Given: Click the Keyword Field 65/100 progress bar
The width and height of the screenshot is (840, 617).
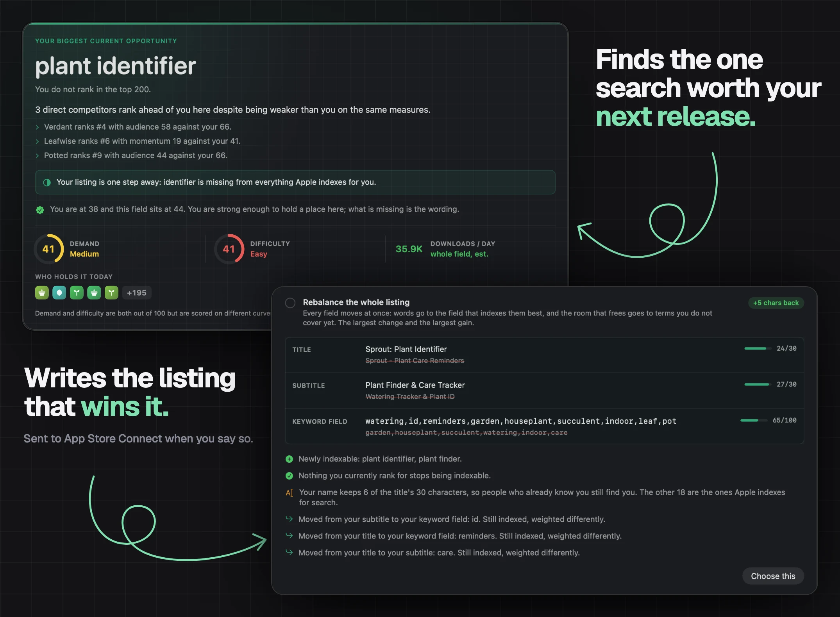Looking at the screenshot, I should click(754, 420).
